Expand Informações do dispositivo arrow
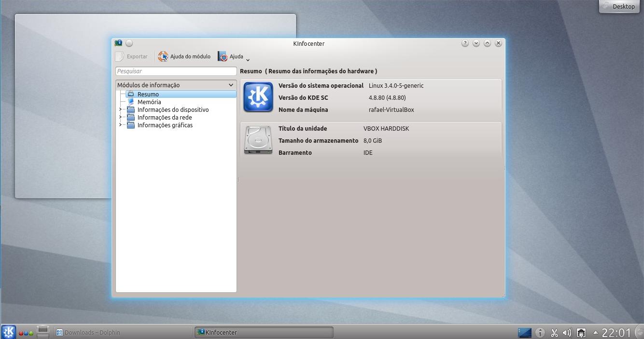The width and height of the screenshot is (644, 339). click(121, 109)
